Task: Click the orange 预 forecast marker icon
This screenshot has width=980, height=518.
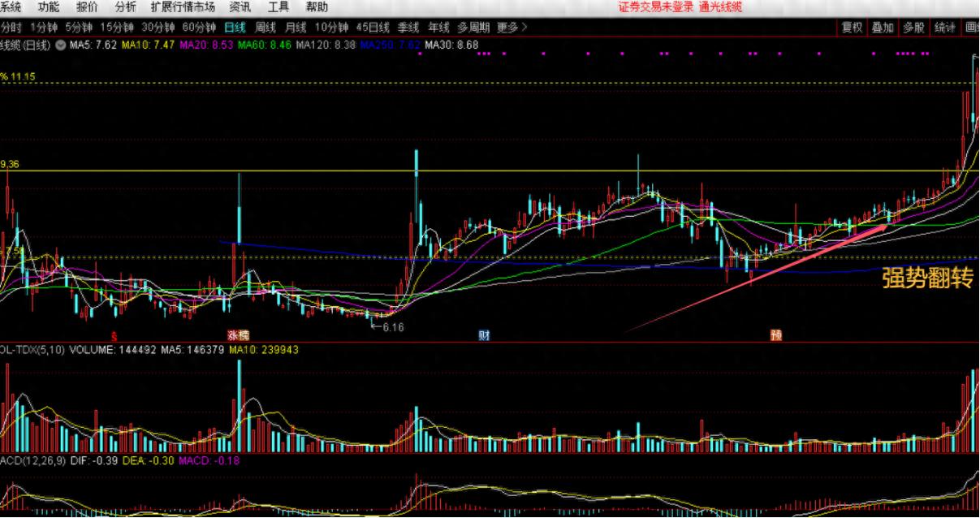Action: tap(776, 335)
